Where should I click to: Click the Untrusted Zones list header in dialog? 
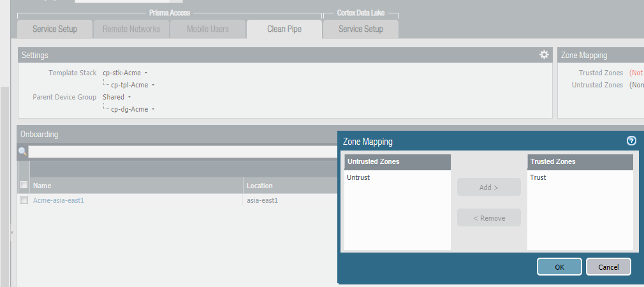[398, 162]
